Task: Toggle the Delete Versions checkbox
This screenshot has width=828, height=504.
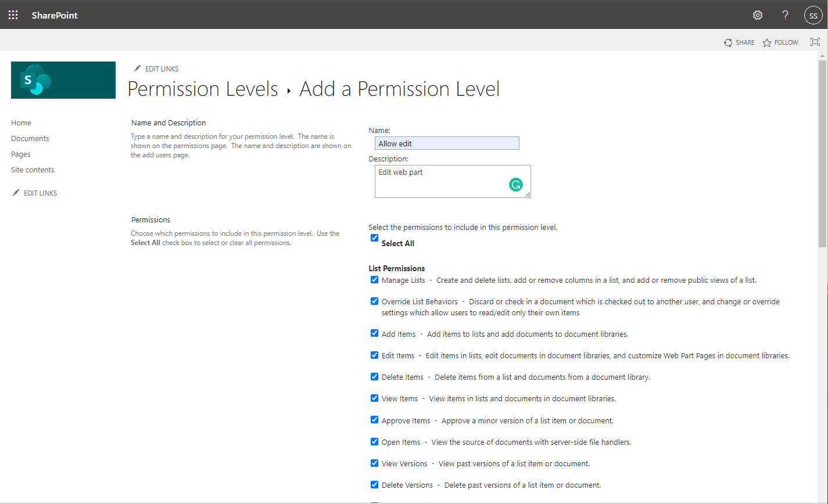Action: tap(375, 485)
